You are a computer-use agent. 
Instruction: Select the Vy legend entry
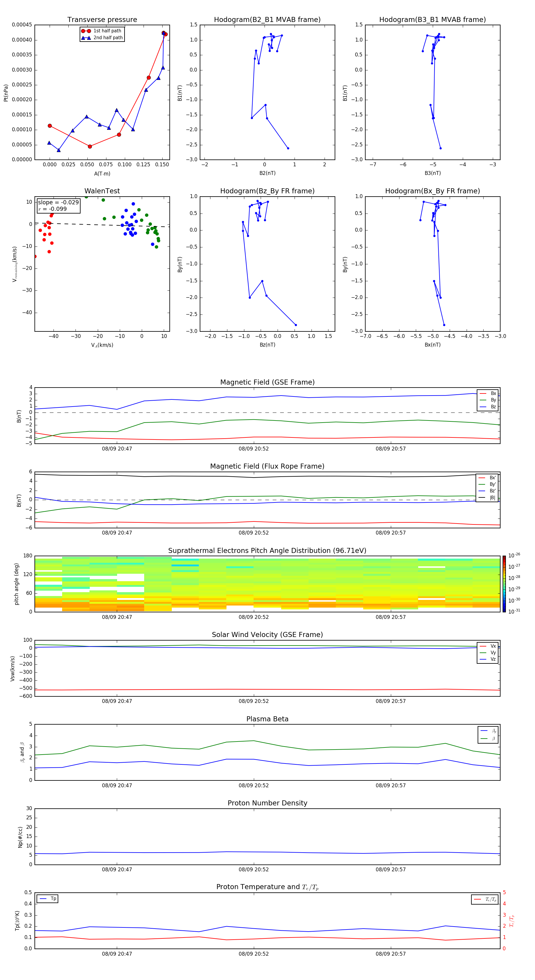(x=488, y=652)
